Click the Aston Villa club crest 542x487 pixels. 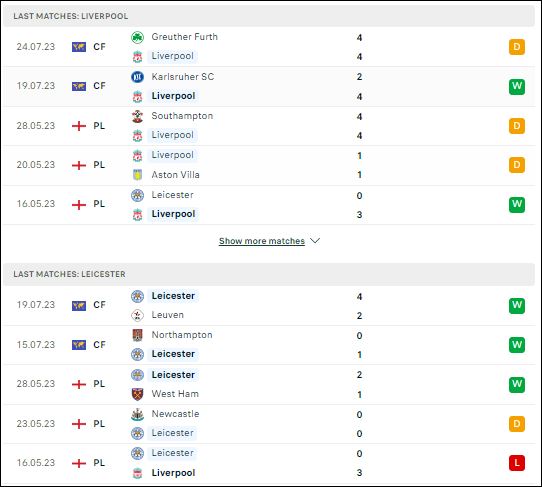(137, 175)
